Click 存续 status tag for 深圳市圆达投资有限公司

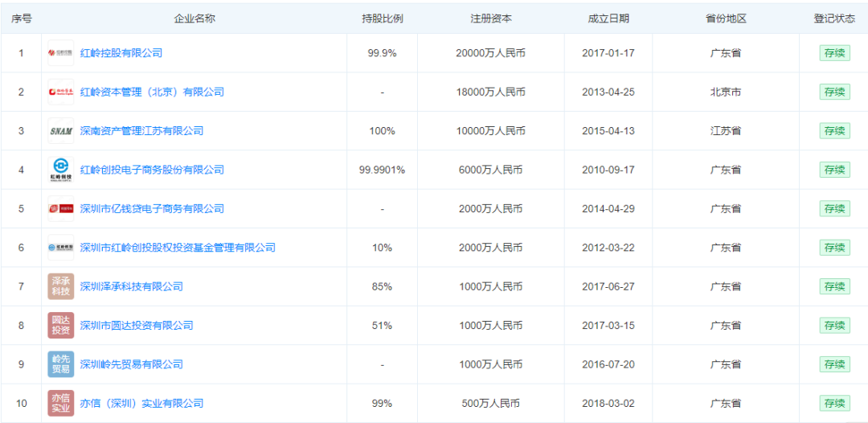coord(834,326)
